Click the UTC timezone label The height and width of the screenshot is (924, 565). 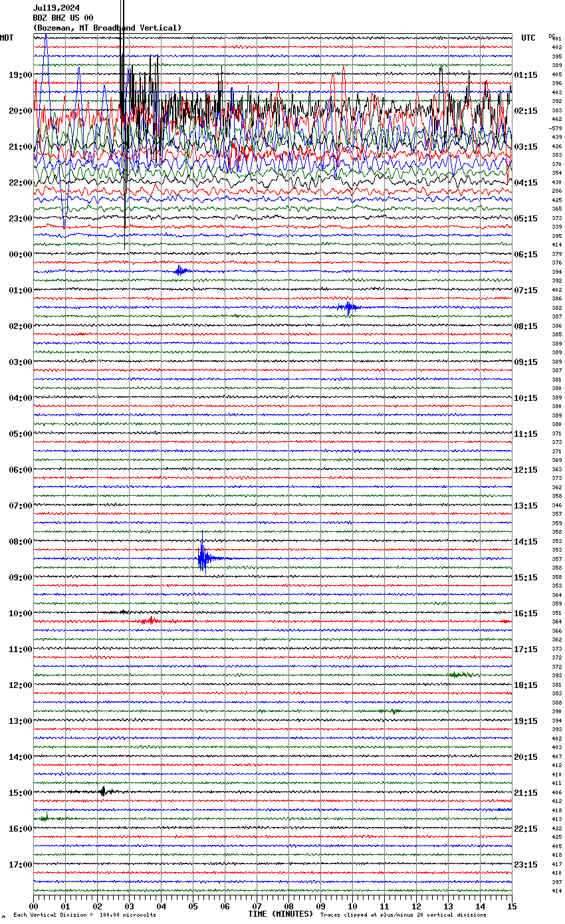pos(528,38)
